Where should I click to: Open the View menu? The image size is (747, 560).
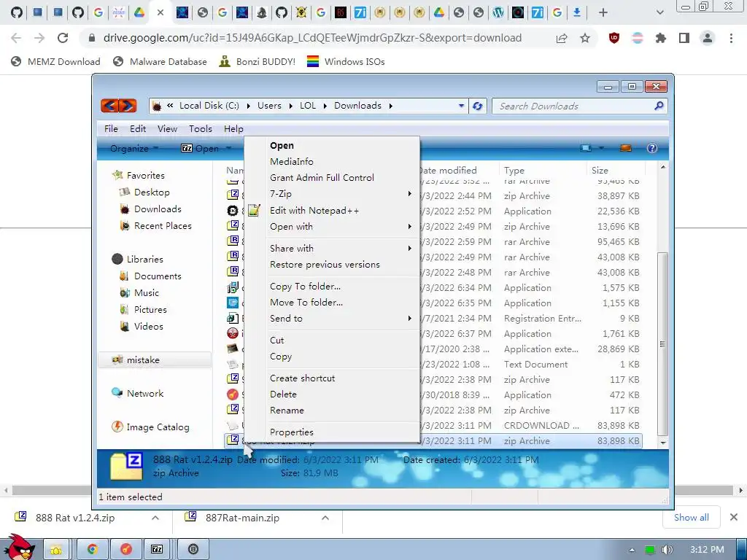(167, 128)
